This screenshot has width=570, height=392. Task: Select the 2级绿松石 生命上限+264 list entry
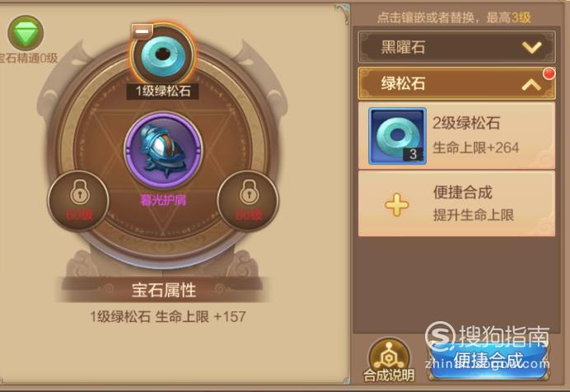click(456, 136)
